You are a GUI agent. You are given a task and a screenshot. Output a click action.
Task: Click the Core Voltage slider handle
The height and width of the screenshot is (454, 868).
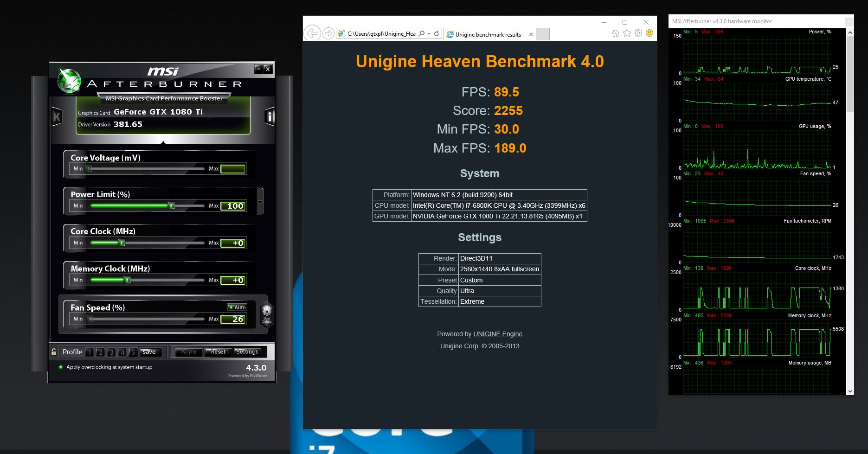90,169
